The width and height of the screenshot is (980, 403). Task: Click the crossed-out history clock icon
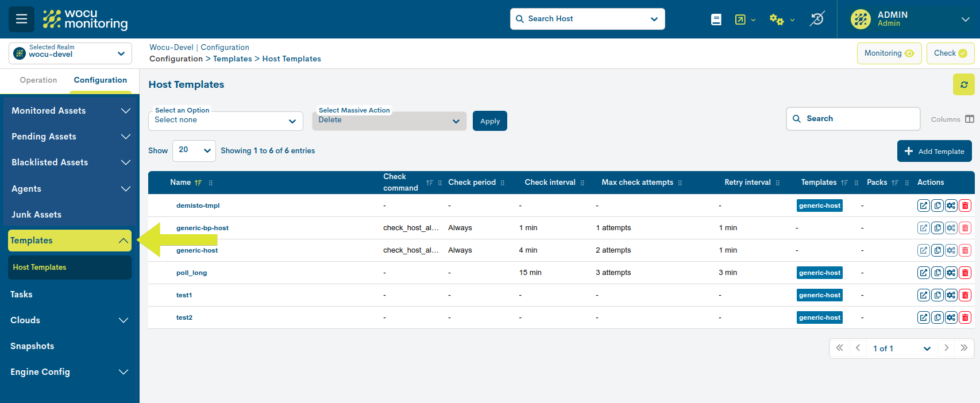point(817,19)
